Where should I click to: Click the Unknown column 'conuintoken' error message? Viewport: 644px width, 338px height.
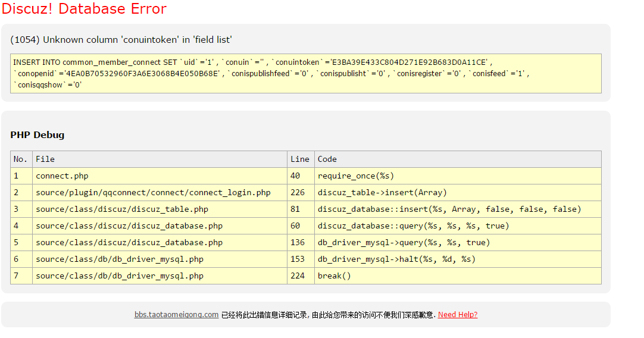tap(121, 40)
